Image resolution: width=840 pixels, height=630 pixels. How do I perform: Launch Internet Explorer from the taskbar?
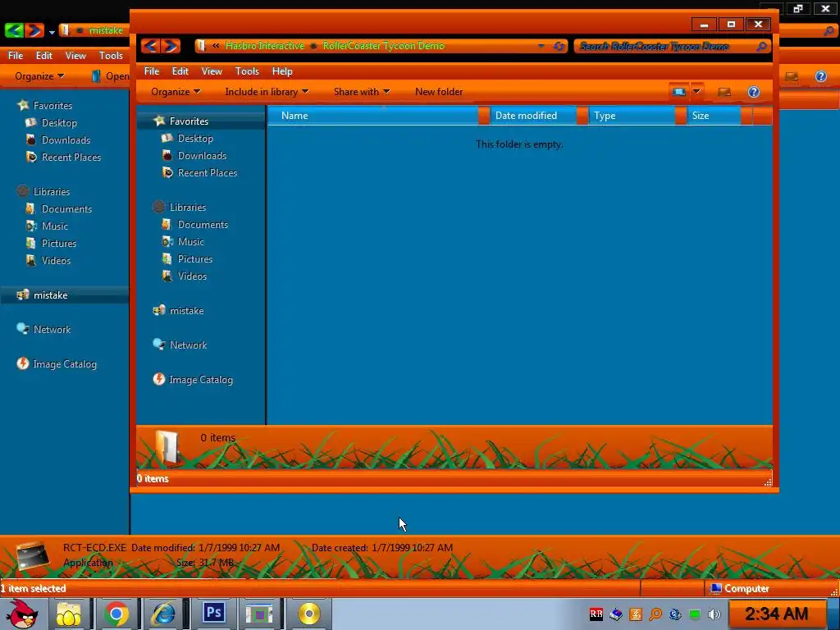[x=163, y=614]
